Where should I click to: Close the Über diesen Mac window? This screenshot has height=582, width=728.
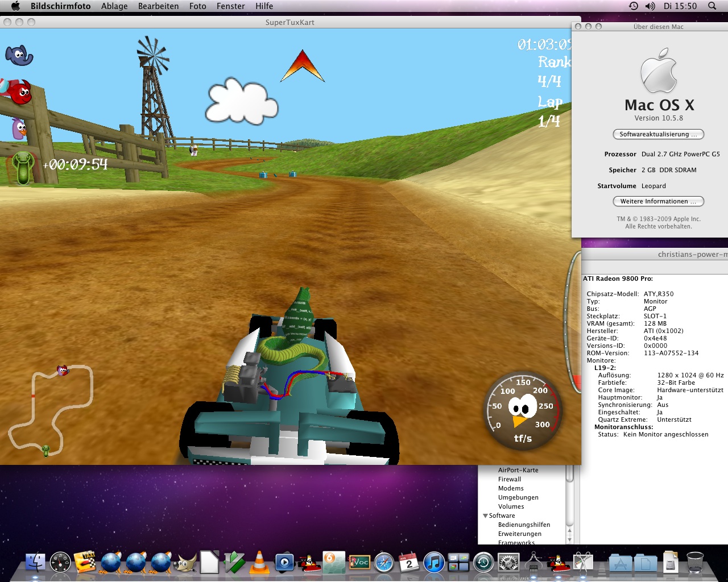(578, 27)
